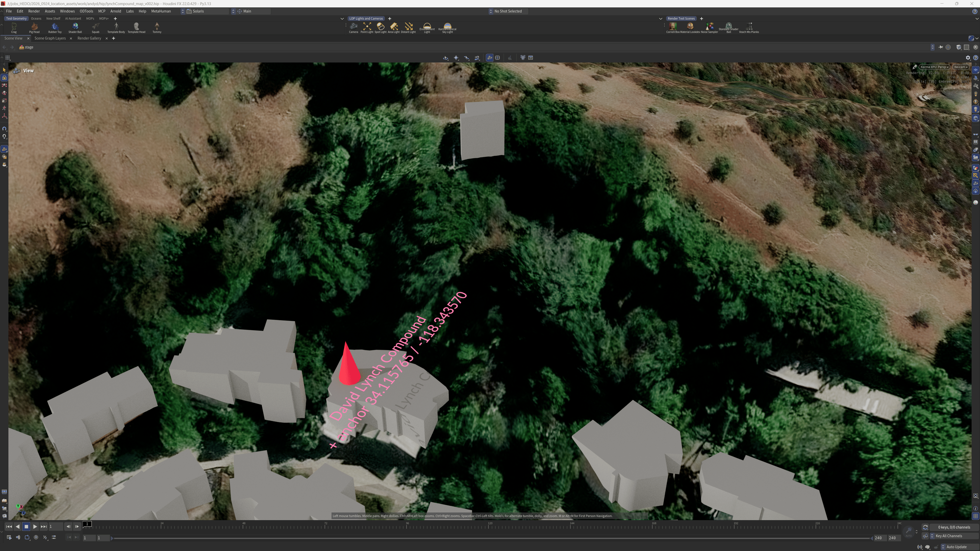
Task: Add an Environment Light from shelf
Action: (427, 27)
